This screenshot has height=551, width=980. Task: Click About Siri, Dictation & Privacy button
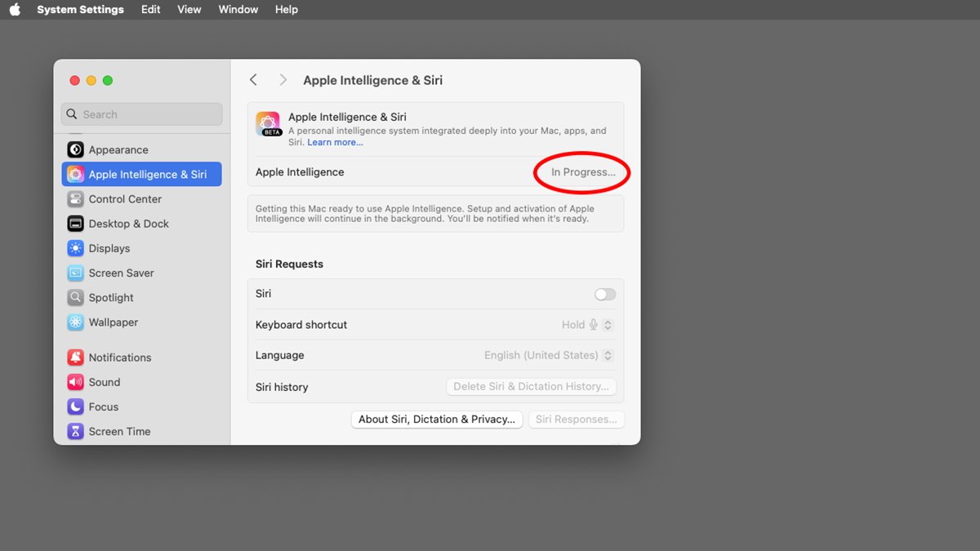(436, 420)
